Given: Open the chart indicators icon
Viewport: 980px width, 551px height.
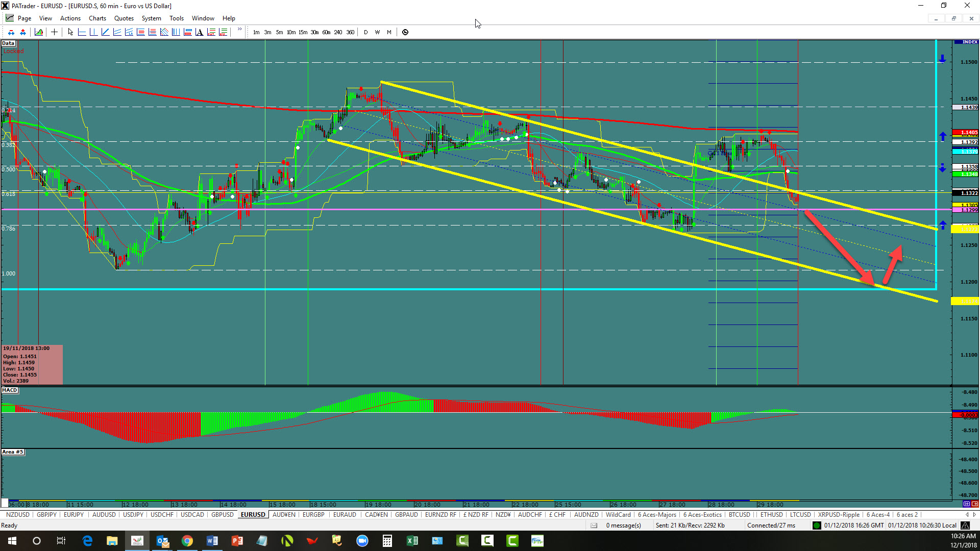Looking at the screenshot, I should (39, 32).
